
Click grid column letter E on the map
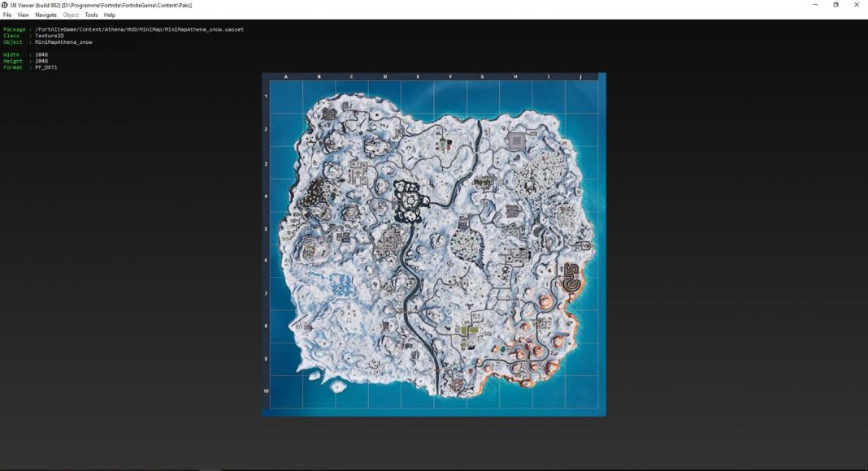tap(418, 77)
